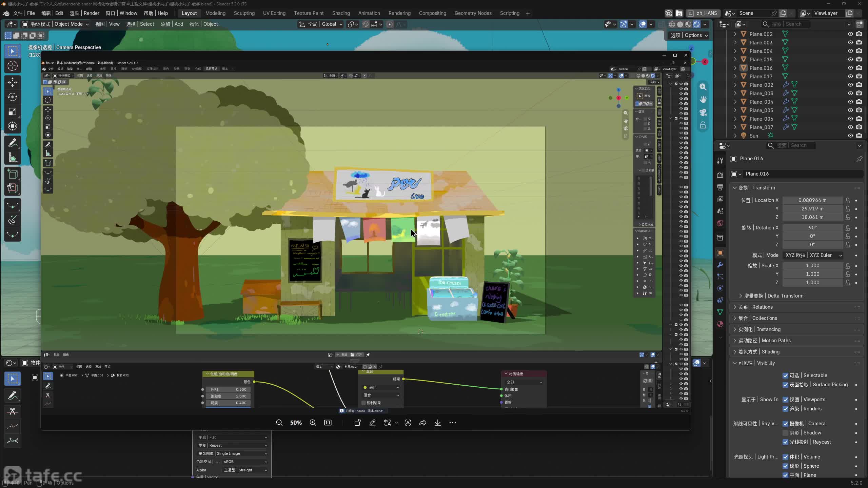Select the Add Cube tool
This screenshot has width=868, height=488.
point(13,174)
